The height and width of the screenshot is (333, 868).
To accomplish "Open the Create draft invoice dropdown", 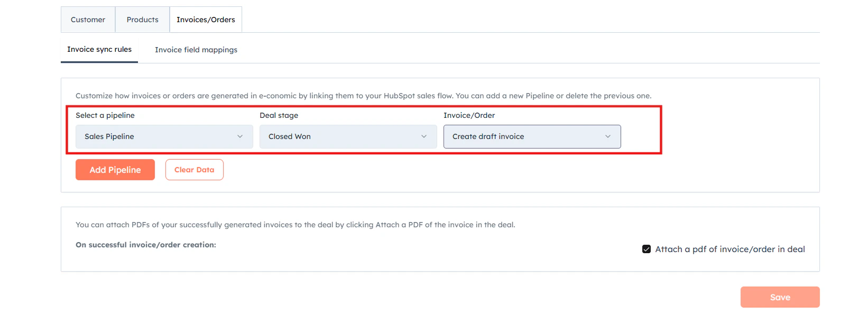I will [x=532, y=136].
